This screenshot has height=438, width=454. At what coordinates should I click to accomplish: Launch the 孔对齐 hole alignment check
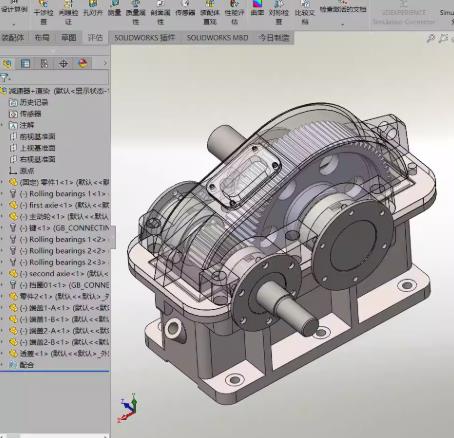(93, 9)
